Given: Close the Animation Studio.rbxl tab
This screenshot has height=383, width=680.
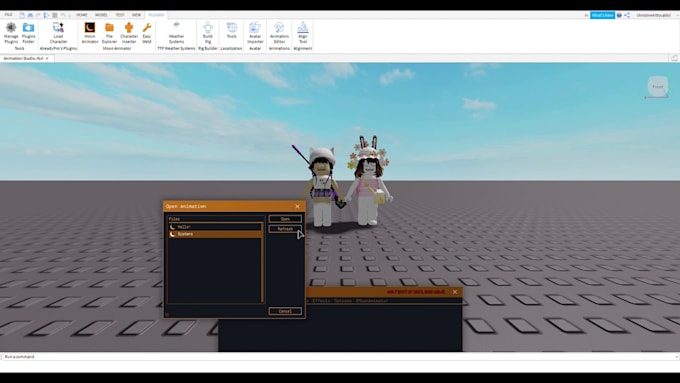Looking at the screenshot, I should tap(47, 58).
